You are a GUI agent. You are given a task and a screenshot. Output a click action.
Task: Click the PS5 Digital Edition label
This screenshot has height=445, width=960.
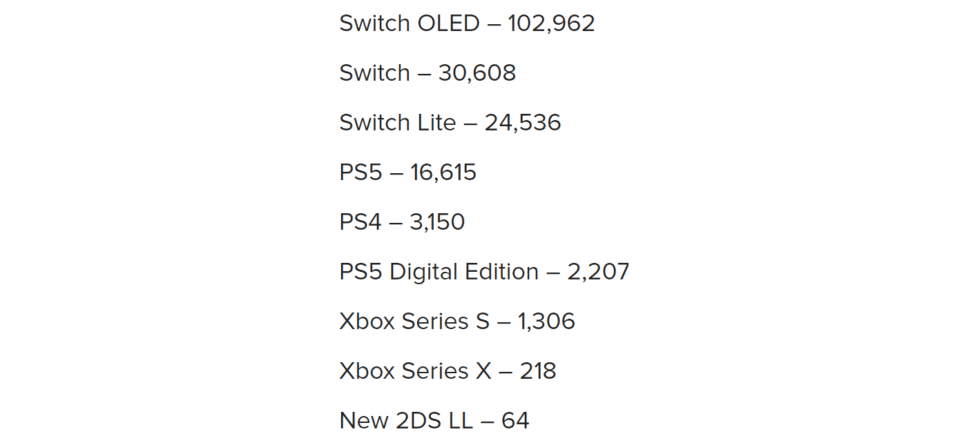(439, 272)
